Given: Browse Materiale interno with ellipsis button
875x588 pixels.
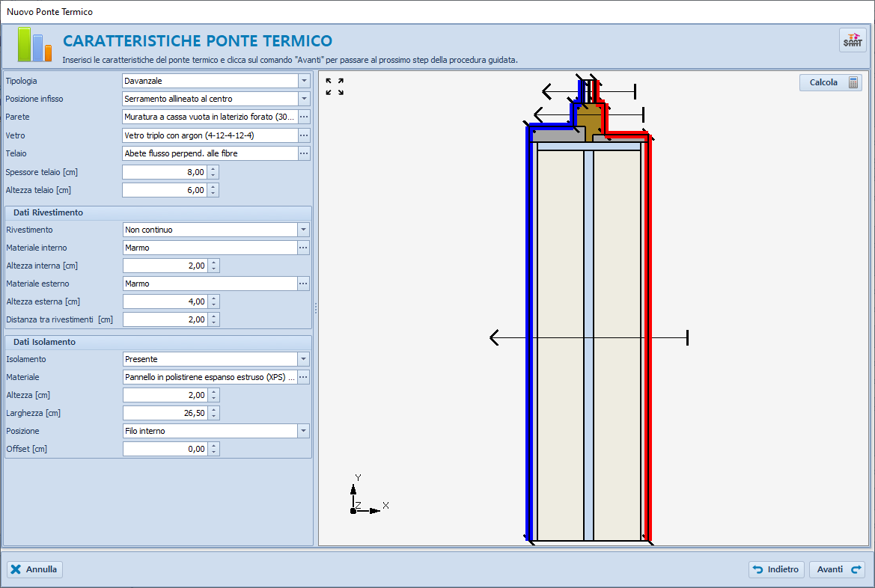Looking at the screenshot, I should point(304,248).
